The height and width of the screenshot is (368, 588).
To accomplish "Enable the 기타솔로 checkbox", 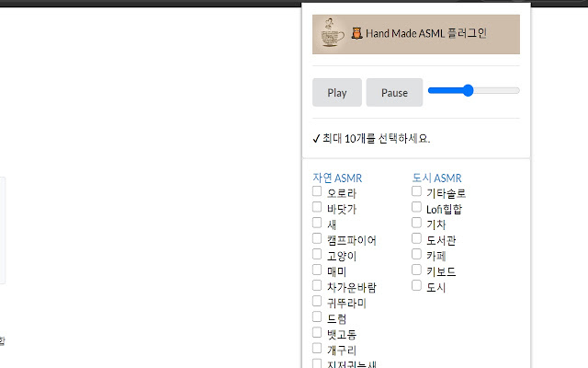I will click(416, 191).
